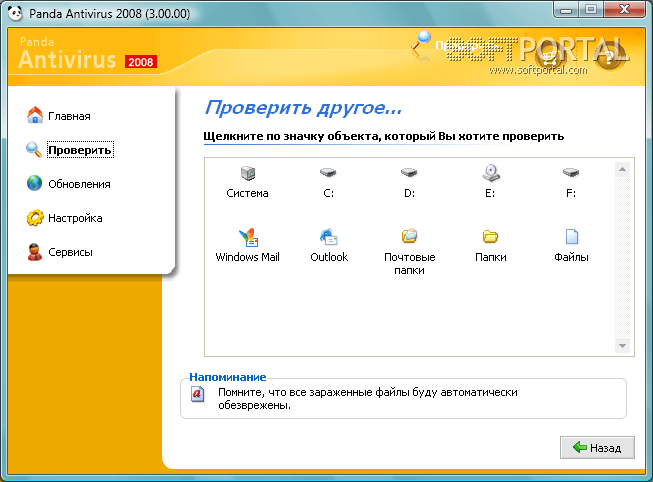Open the Настройка settings section
Viewport: 653px width, 482px height.
(65, 218)
